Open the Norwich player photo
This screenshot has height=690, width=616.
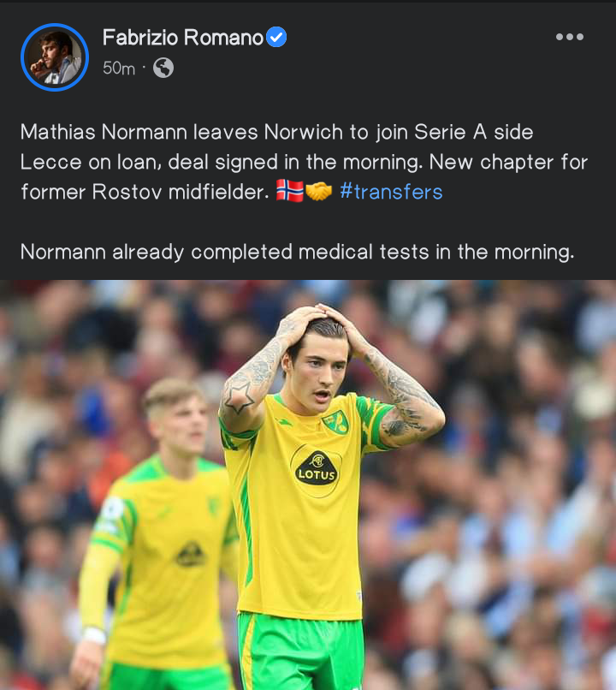point(308,485)
